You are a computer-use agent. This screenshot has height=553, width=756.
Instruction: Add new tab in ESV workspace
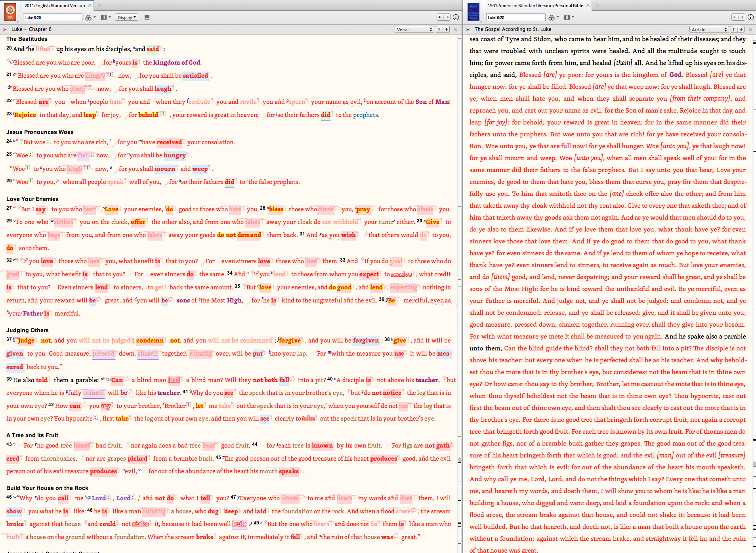[100, 6]
